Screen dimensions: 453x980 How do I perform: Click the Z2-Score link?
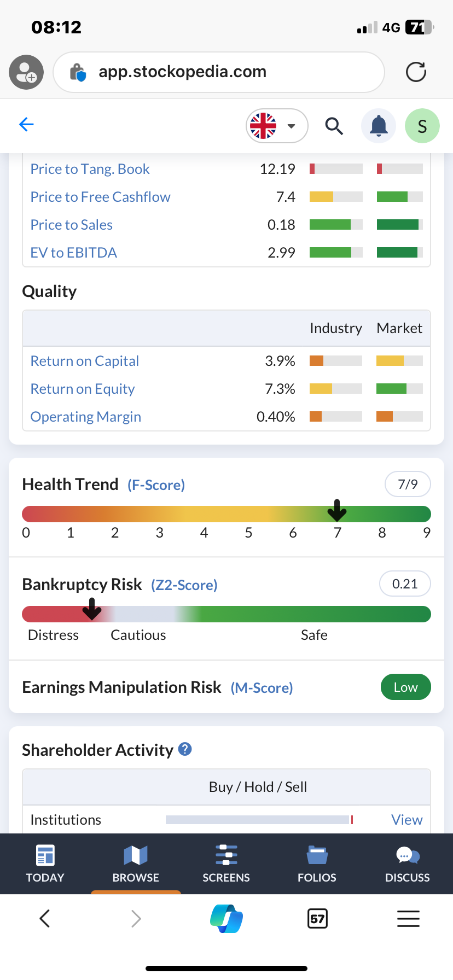coord(184,585)
